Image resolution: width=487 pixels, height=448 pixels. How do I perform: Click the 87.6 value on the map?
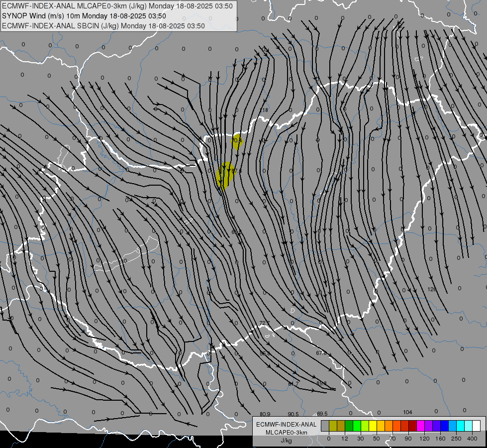coord(236,171)
